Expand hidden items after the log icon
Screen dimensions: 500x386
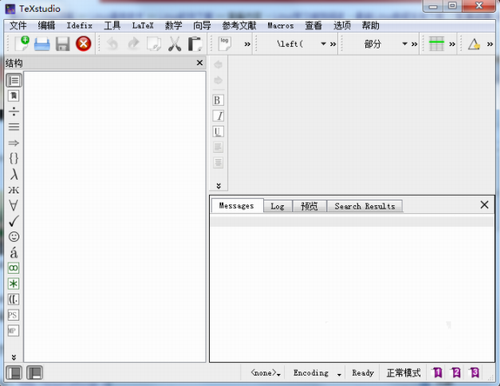[247, 44]
